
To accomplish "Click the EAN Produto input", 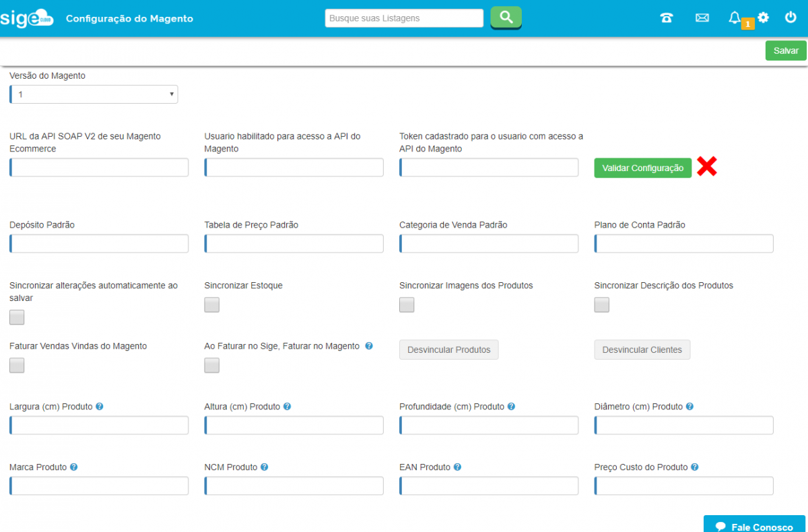I will pos(489,486).
